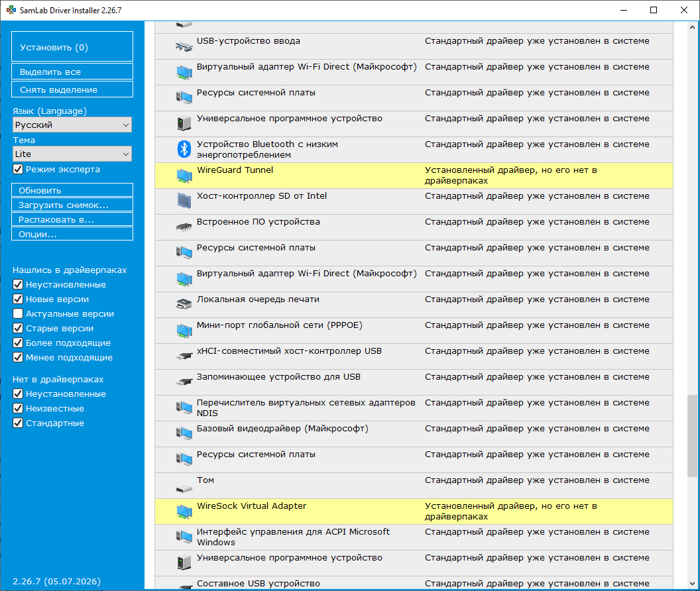700x591 pixels.
Task: Click the Перечислитель виртуальных сетевых адаптеров NDIS icon
Action: 184,407
